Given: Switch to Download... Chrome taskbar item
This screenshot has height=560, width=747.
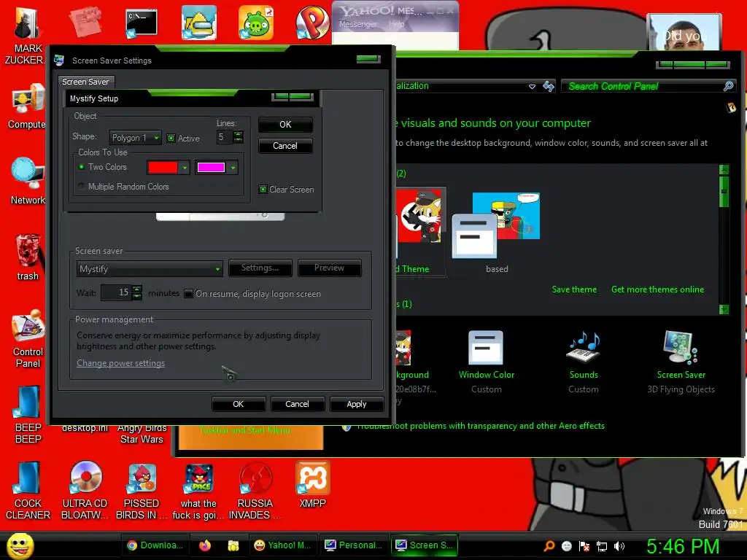Looking at the screenshot, I should tap(155, 545).
